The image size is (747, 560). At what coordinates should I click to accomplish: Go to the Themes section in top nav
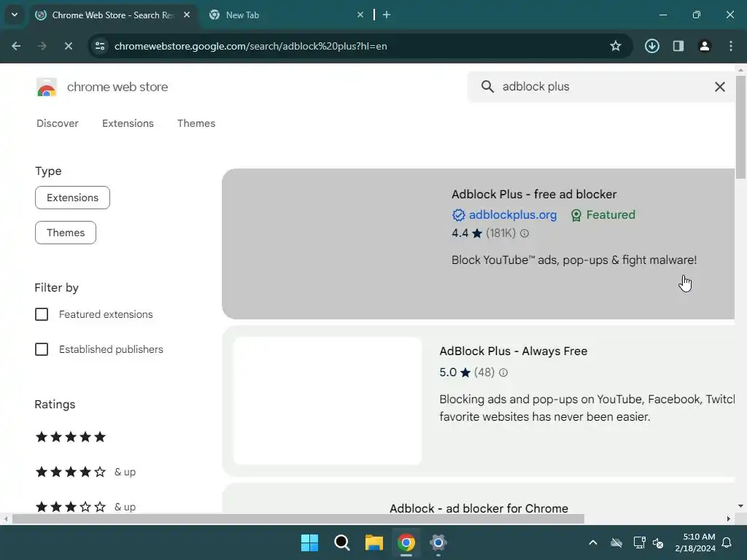coord(196,123)
